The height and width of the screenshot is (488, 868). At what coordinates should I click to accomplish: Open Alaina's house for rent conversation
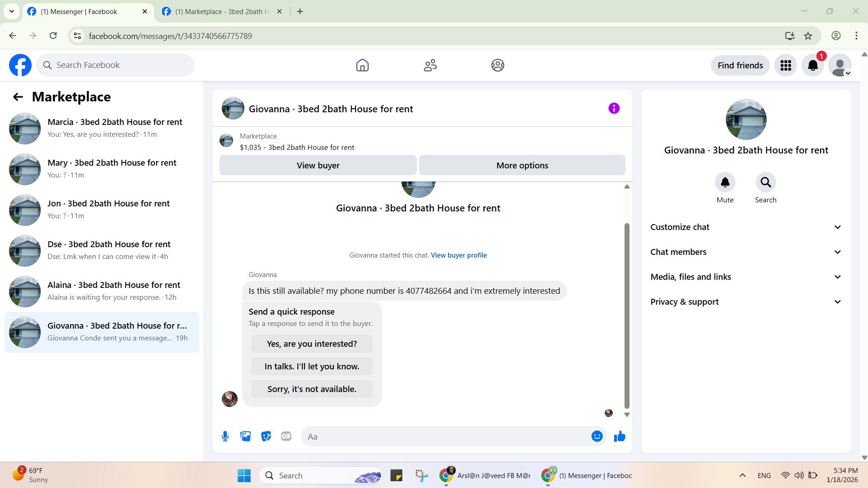[102, 292]
